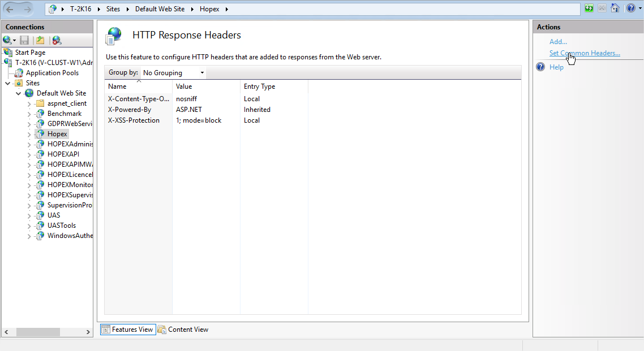Select the X-XSS-Protection header row
644x351 pixels.
134,120
